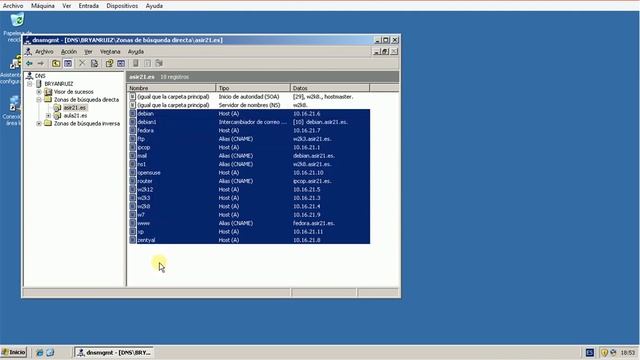Open the Entrada menu at top bar
Screen dimensions: 640x360
pyautogui.click(x=89, y=6)
